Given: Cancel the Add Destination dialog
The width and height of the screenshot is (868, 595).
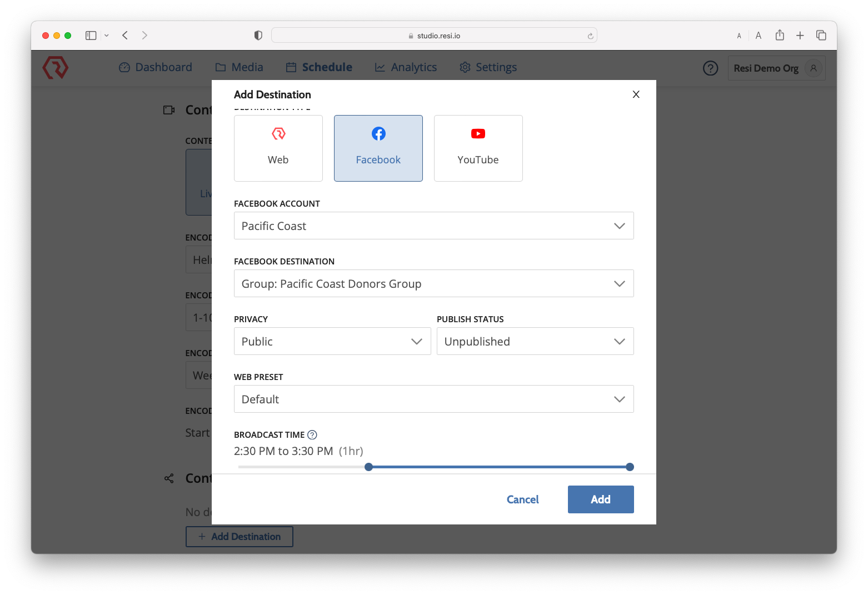Looking at the screenshot, I should 522,499.
